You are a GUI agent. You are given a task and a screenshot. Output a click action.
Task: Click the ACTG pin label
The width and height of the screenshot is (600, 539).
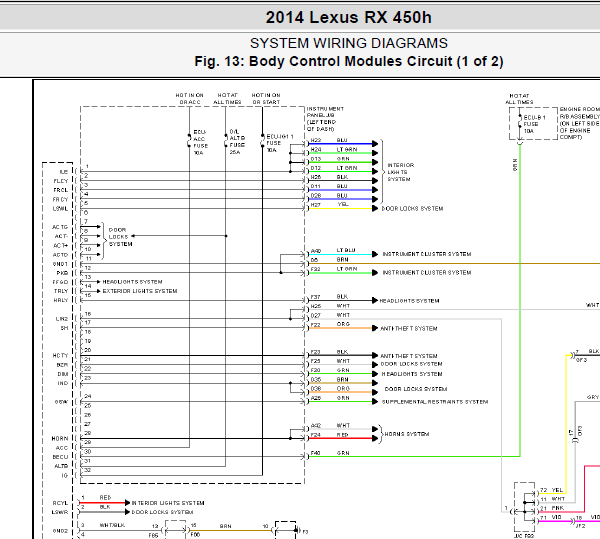pyautogui.click(x=60, y=227)
